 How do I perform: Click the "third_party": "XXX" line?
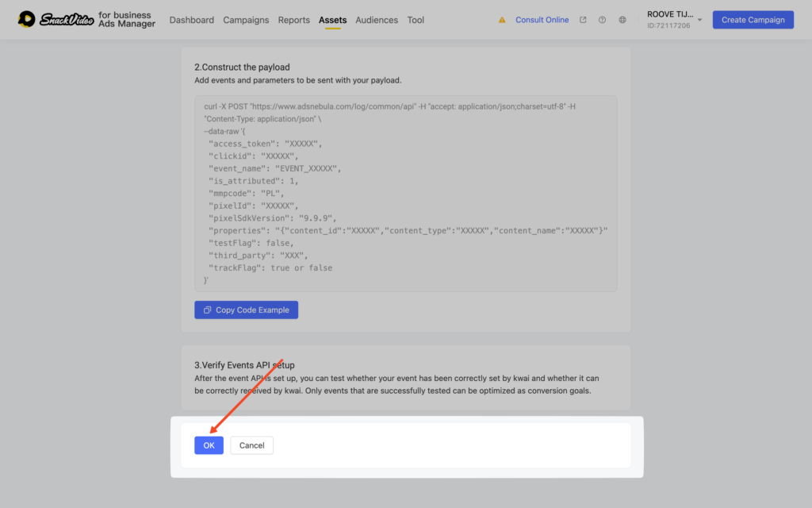point(258,256)
